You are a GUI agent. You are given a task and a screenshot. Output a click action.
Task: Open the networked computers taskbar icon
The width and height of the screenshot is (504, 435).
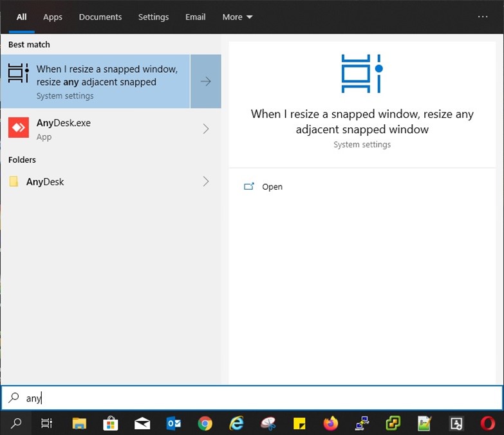362,423
